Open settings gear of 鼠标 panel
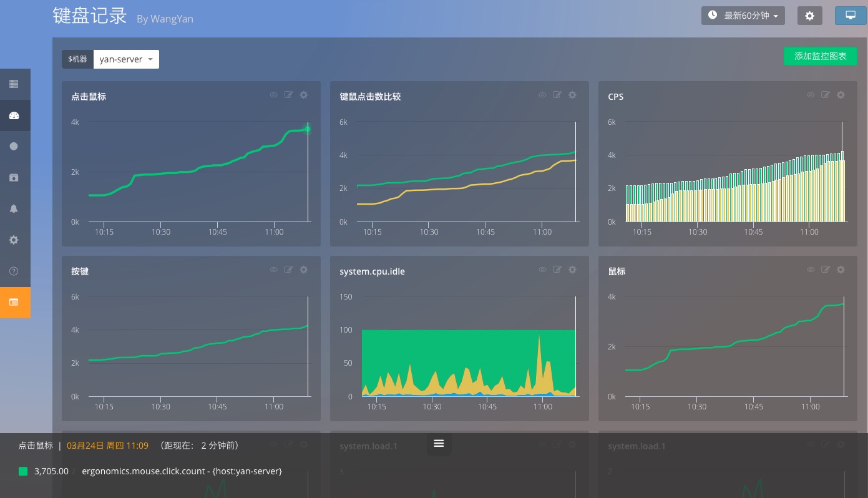This screenshot has height=498, width=868. click(x=841, y=270)
